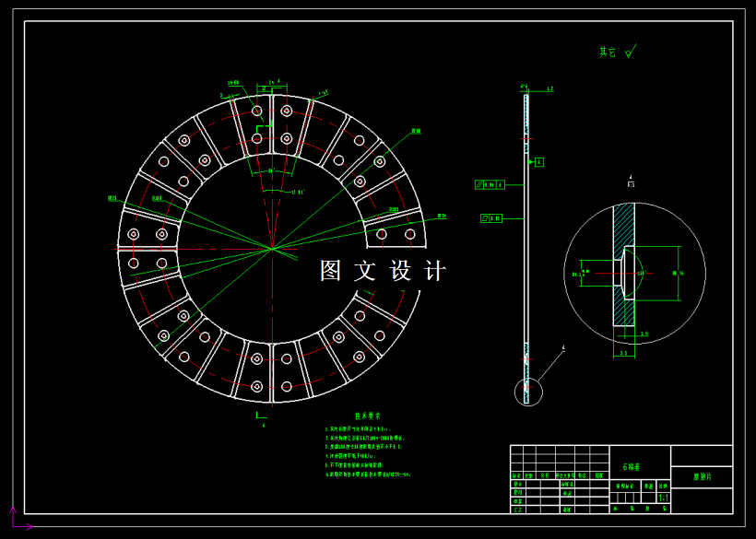This screenshot has height=539, width=756.
Task: Select the cyan hatched section in the detail view
Action: point(624,264)
